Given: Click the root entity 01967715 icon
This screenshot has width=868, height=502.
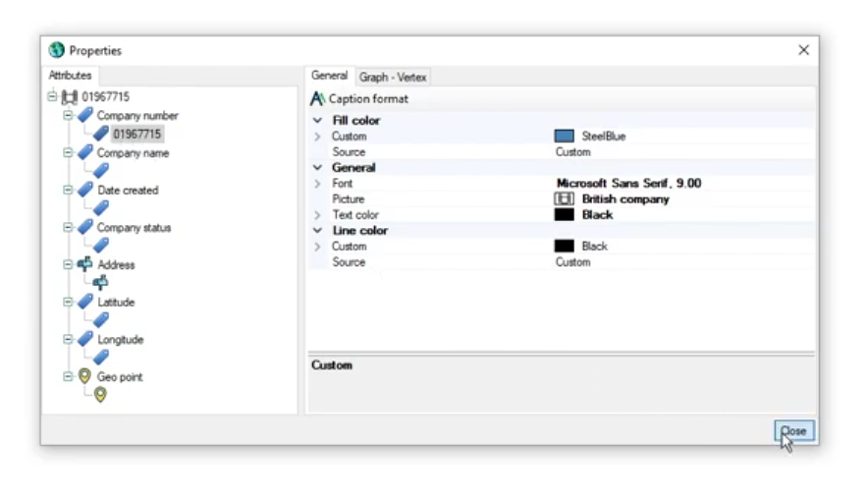Looking at the screenshot, I should [69, 97].
